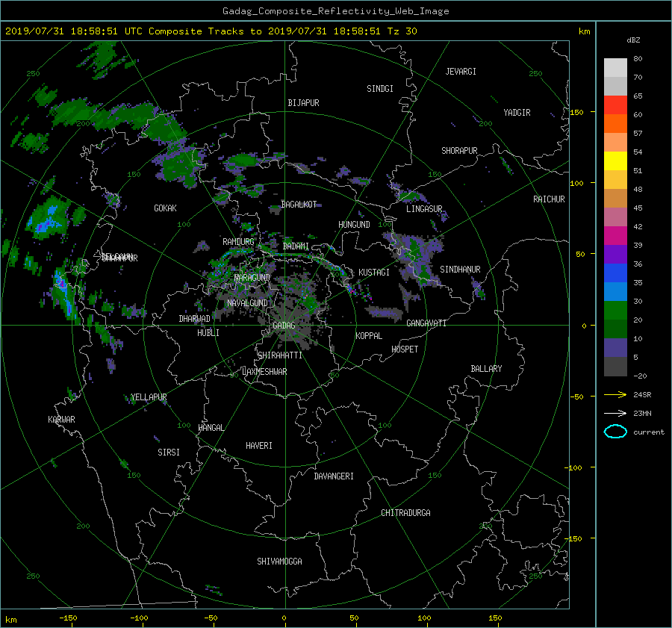Click the BIJAPUR city label
This screenshot has width=672, height=628.
pos(303,103)
